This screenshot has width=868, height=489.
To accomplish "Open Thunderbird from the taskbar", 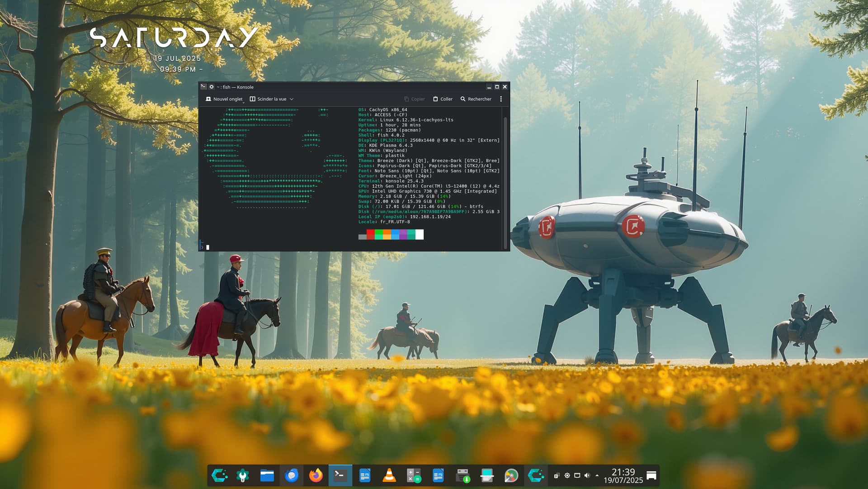I will click(291, 475).
